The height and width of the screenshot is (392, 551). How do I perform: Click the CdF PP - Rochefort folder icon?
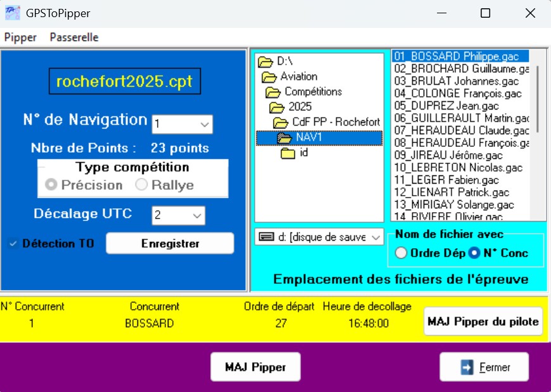[282, 122]
